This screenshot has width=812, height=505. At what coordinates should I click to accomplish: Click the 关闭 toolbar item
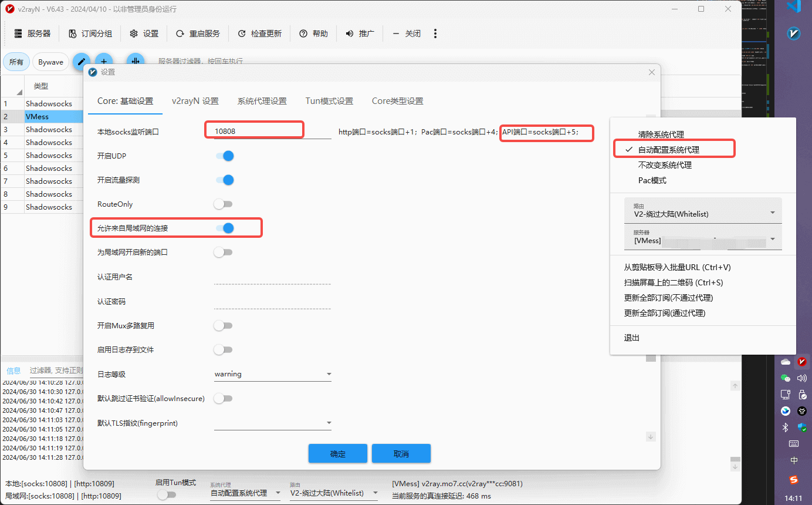(x=407, y=33)
